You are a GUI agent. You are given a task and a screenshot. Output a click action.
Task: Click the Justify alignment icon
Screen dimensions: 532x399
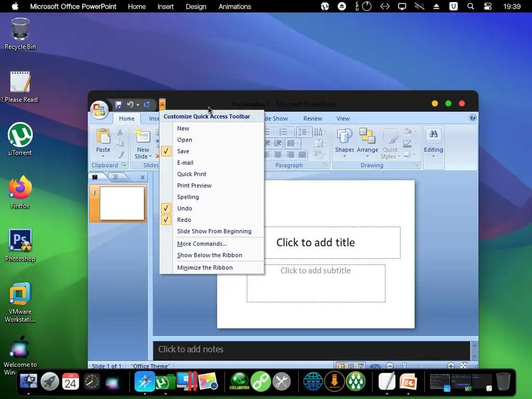pos(302,155)
